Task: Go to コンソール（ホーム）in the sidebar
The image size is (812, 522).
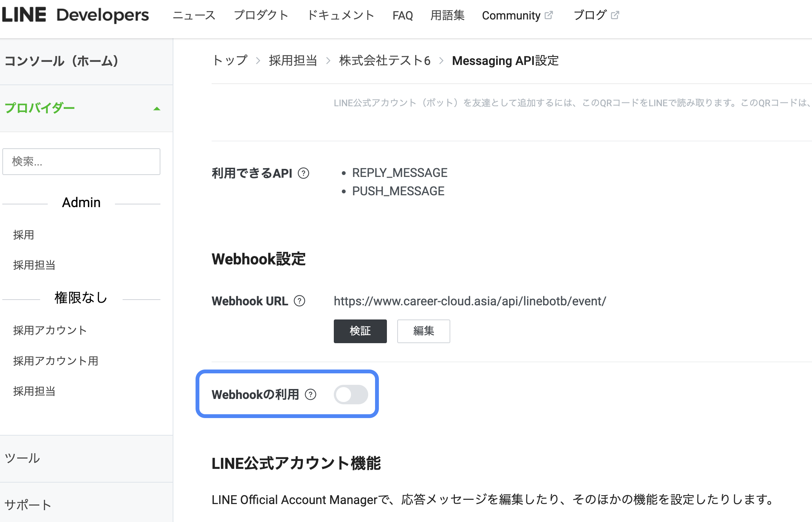Action: [x=86, y=61]
